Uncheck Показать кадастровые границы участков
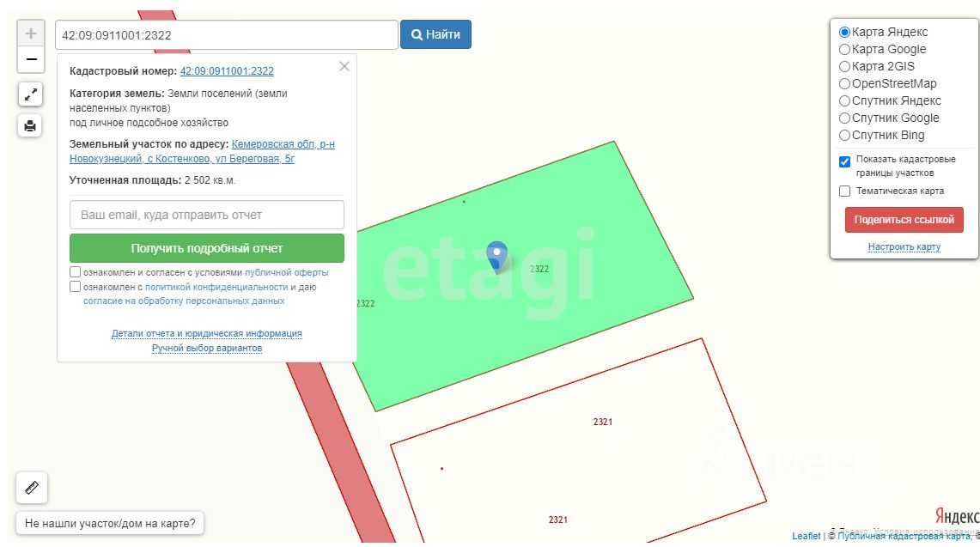This screenshot has height=547, width=980. point(844,162)
